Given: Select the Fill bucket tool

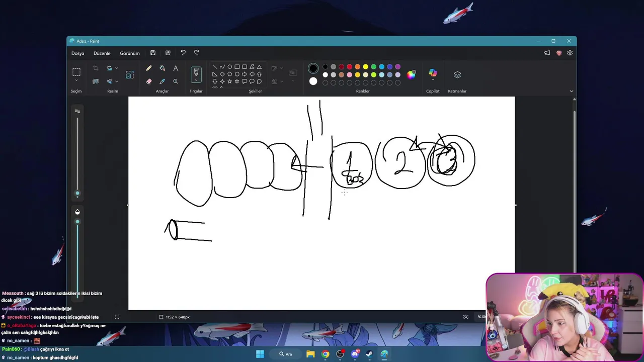Looking at the screenshot, I should click(162, 68).
